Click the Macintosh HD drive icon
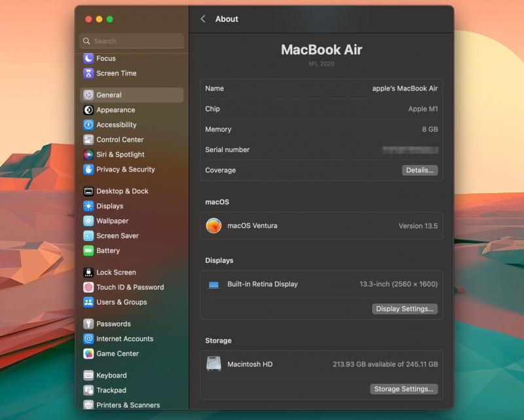Viewport: 524px width, 420px height. 214,364
